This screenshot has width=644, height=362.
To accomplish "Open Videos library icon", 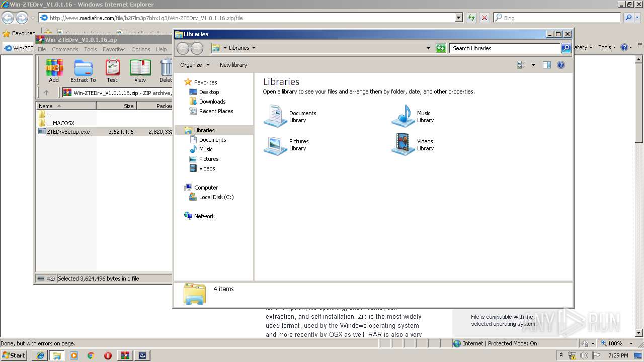I will 403,145.
